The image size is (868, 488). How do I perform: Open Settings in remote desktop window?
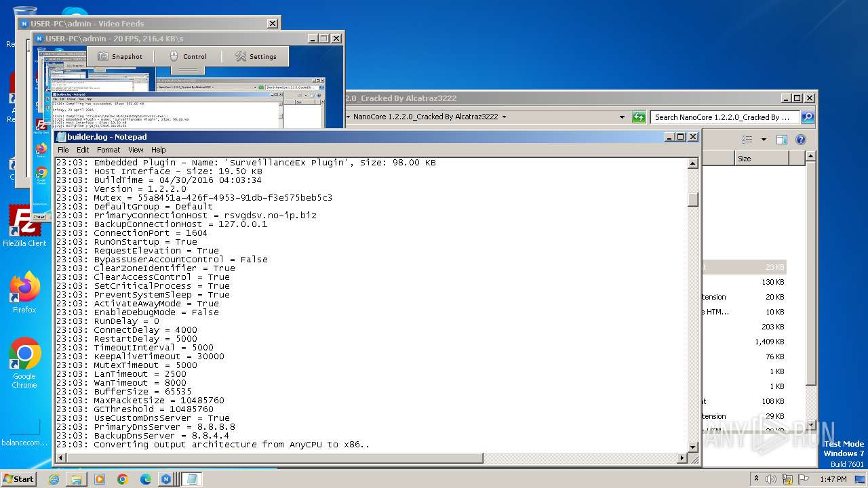coord(256,56)
